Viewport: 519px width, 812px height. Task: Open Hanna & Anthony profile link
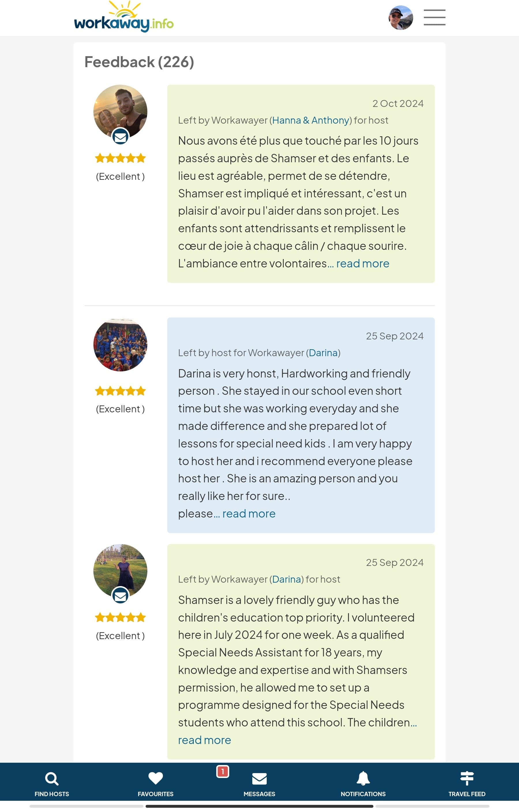(311, 120)
